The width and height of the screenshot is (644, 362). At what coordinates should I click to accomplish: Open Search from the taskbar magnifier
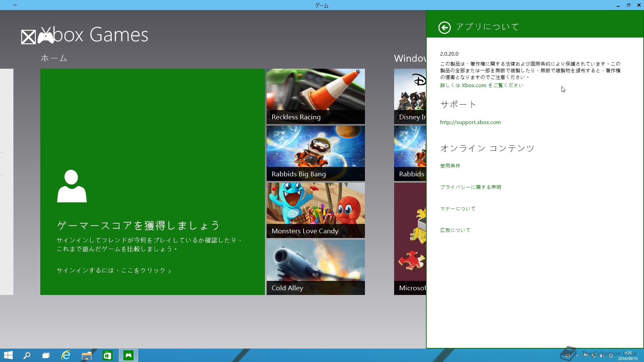[x=27, y=355]
